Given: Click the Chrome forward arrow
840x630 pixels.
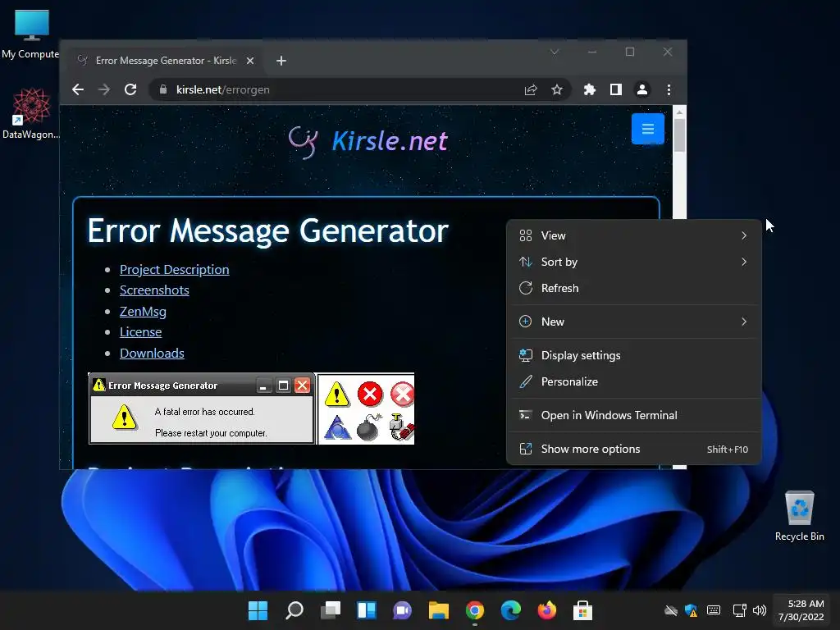Looking at the screenshot, I should coord(104,89).
